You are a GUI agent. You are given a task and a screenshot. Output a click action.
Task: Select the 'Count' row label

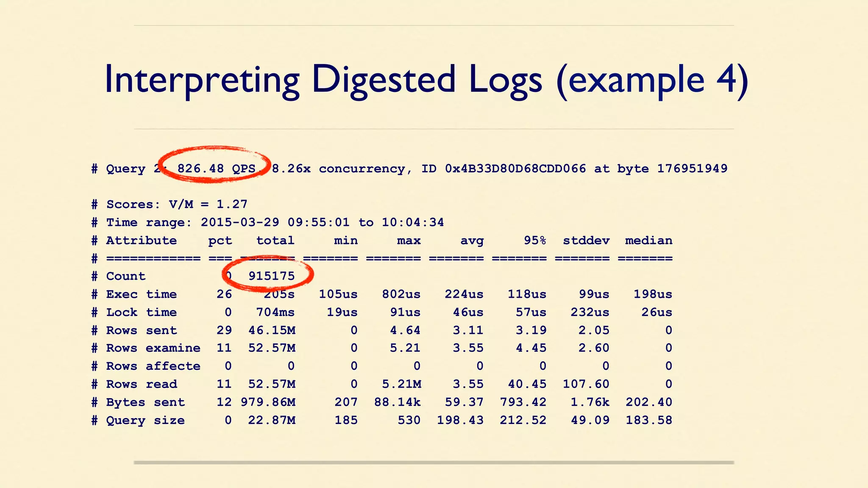pyautogui.click(x=126, y=276)
